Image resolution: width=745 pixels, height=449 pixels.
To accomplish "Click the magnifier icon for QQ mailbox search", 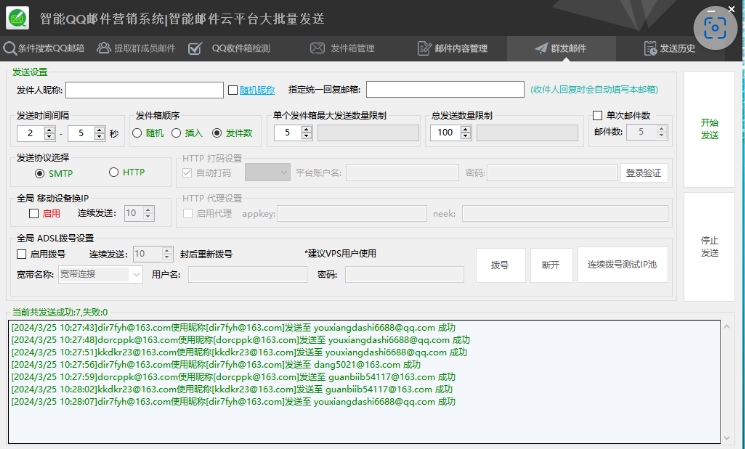I will click(x=10, y=48).
